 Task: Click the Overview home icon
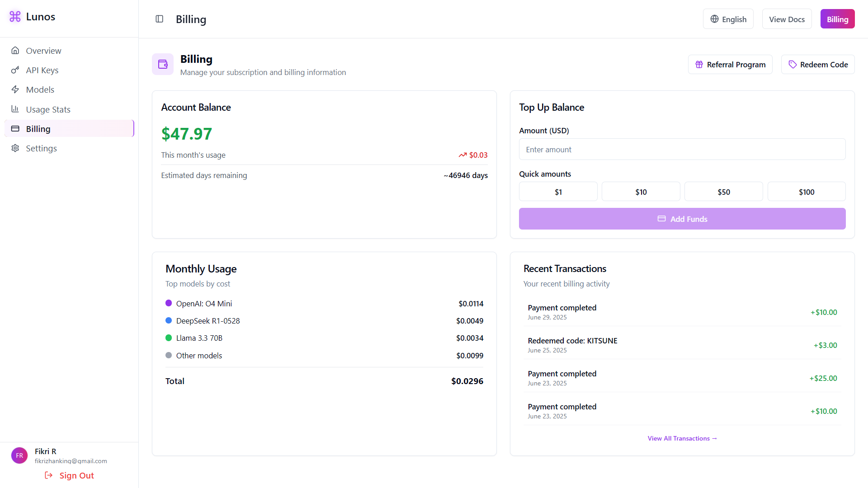(x=15, y=51)
